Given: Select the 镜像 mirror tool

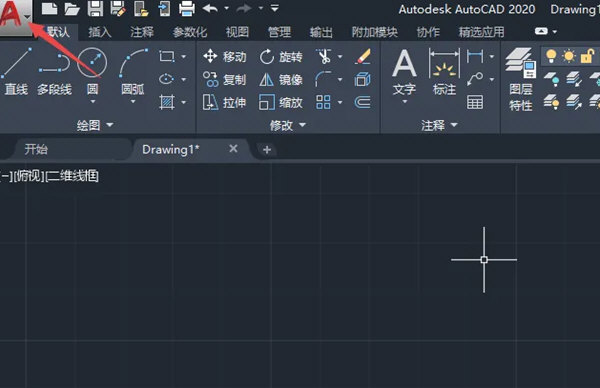Looking at the screenshot, I should coord(281,80).
